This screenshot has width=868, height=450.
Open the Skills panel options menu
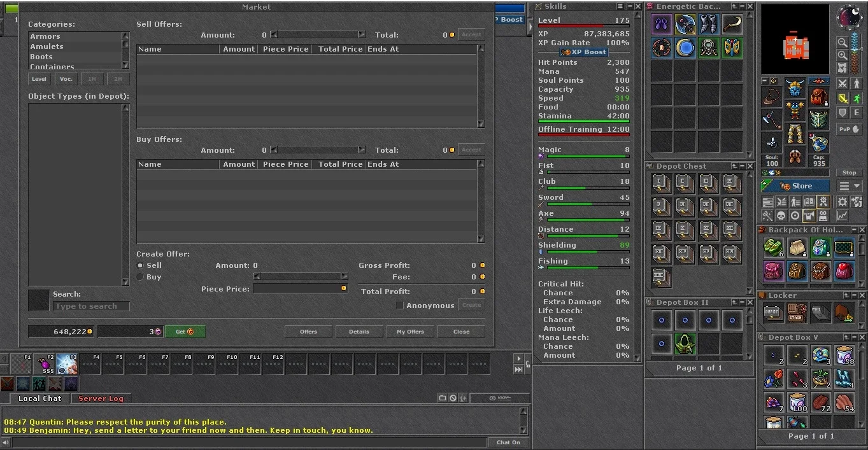click(x=620, y=6)
